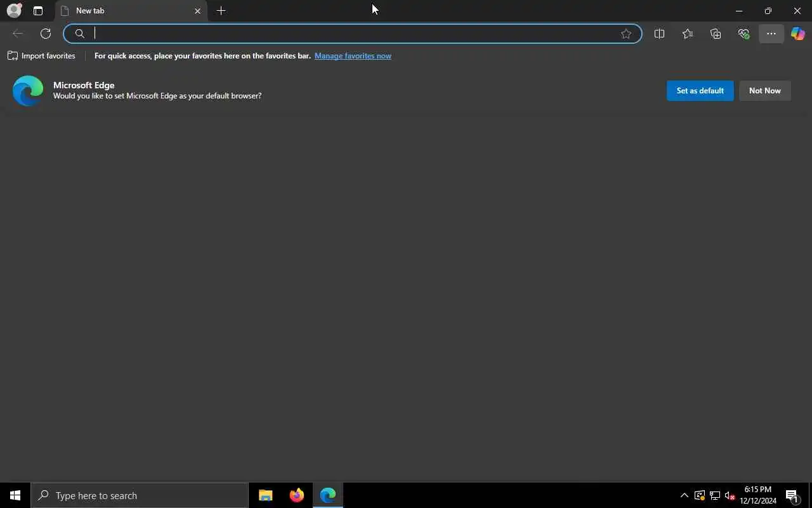Open the notification center
Screen dimensions: 812x508
point(792,495)
